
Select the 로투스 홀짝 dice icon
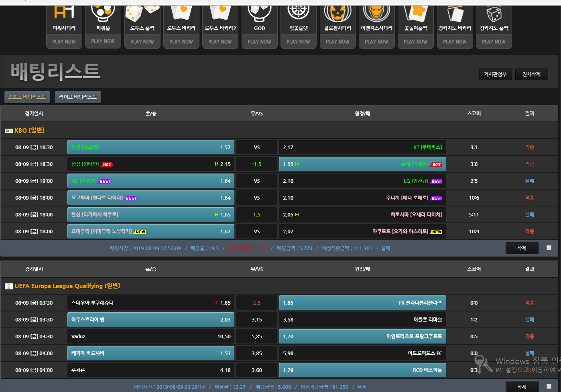(x=142, y=13)
